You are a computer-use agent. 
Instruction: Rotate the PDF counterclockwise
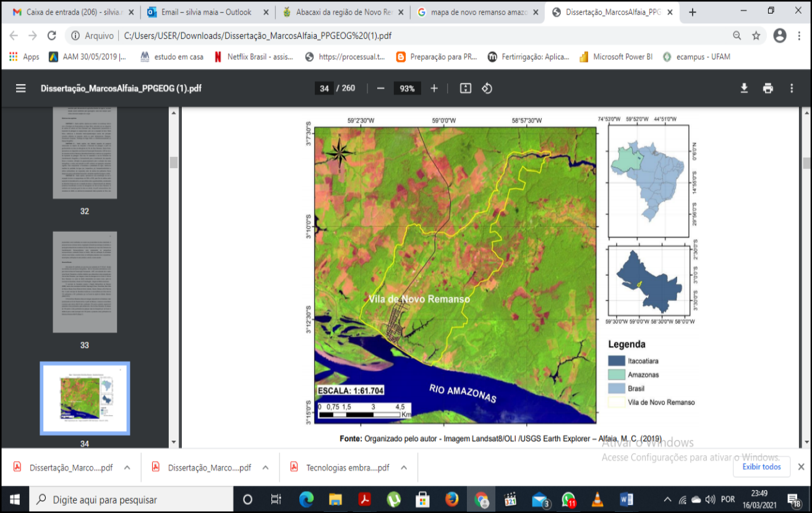coord(487,88)
